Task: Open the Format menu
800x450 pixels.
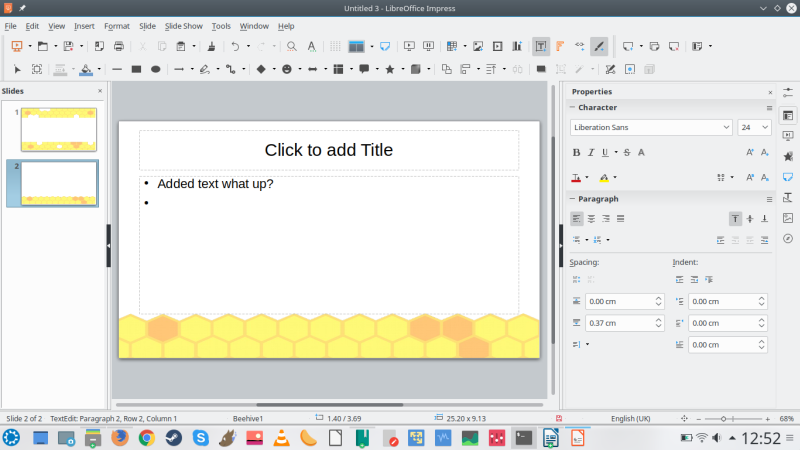Action: click(116, 25)
